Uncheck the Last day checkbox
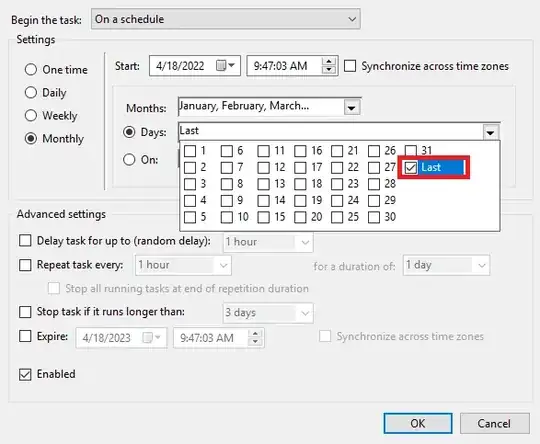This screenshot has height=444, width=540. coord(411,168)
